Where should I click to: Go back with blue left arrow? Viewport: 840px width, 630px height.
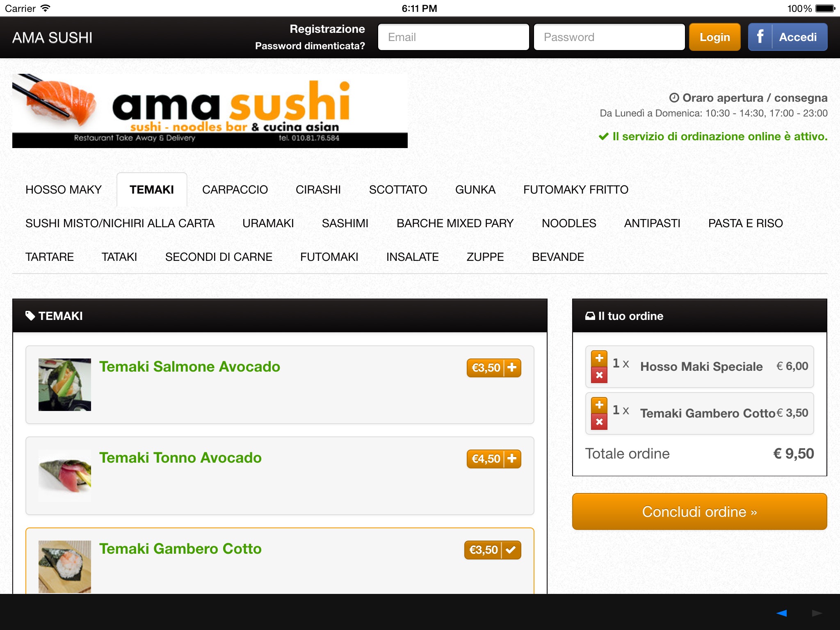[x=781, y=613]
